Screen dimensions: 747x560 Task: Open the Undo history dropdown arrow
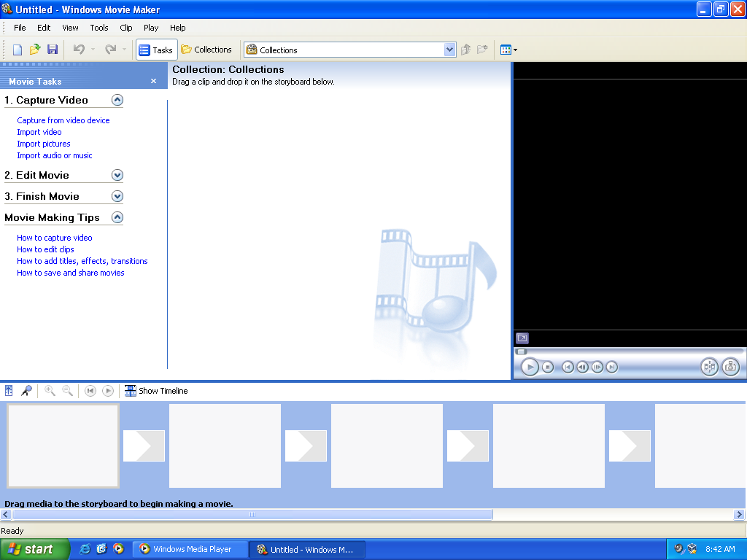point(93,50)
